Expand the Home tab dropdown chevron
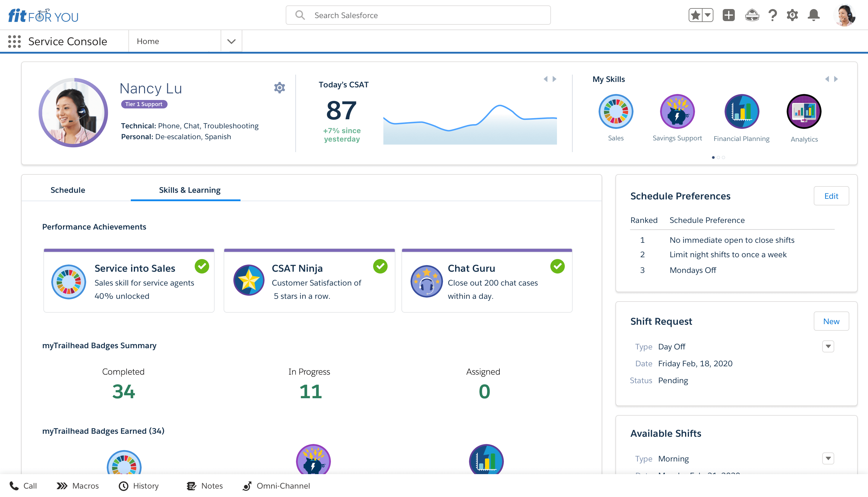 (231, 41)
